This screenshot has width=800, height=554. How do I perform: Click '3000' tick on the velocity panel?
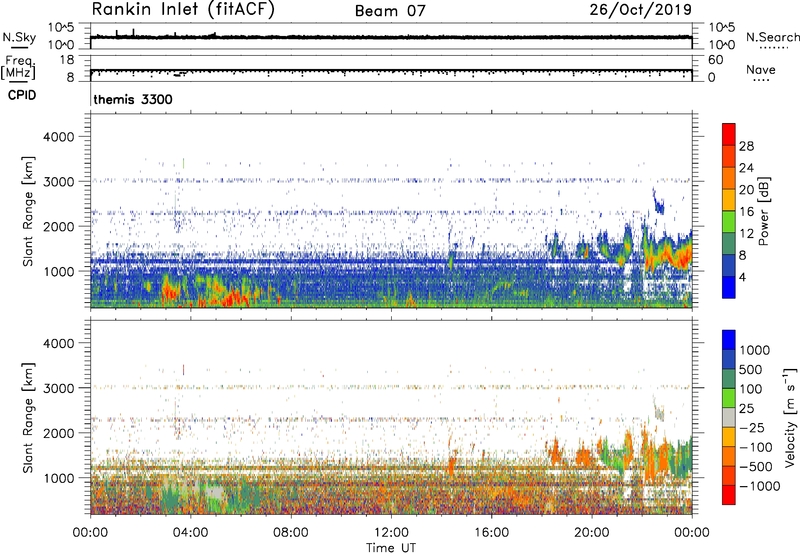[58, 388]
